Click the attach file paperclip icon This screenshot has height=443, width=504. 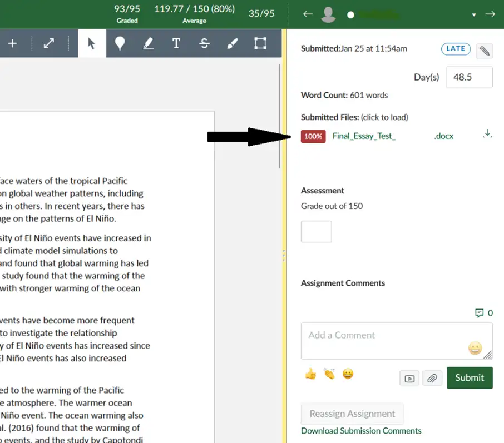click(x=432, y=378)
